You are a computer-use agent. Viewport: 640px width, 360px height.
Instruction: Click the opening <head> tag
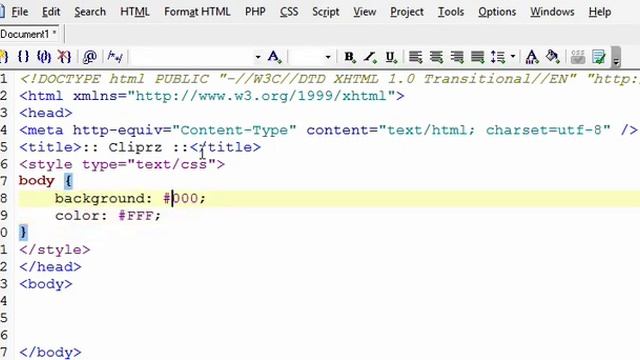coord(45,113)
